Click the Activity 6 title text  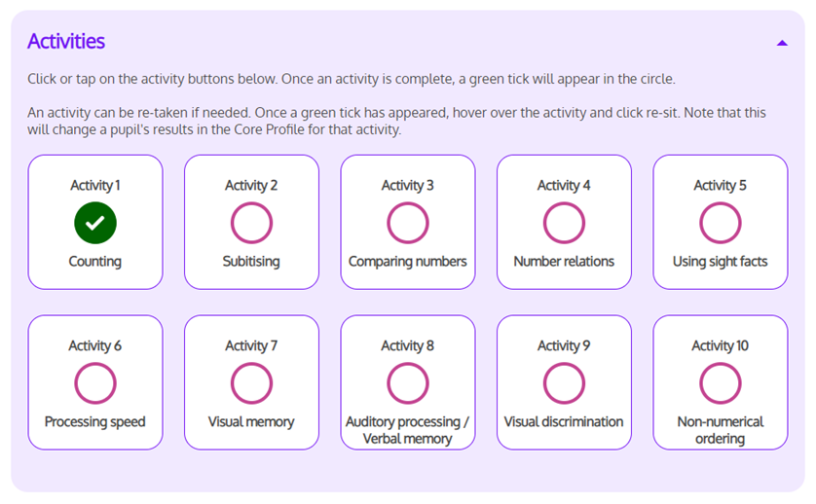coord(95,345)
